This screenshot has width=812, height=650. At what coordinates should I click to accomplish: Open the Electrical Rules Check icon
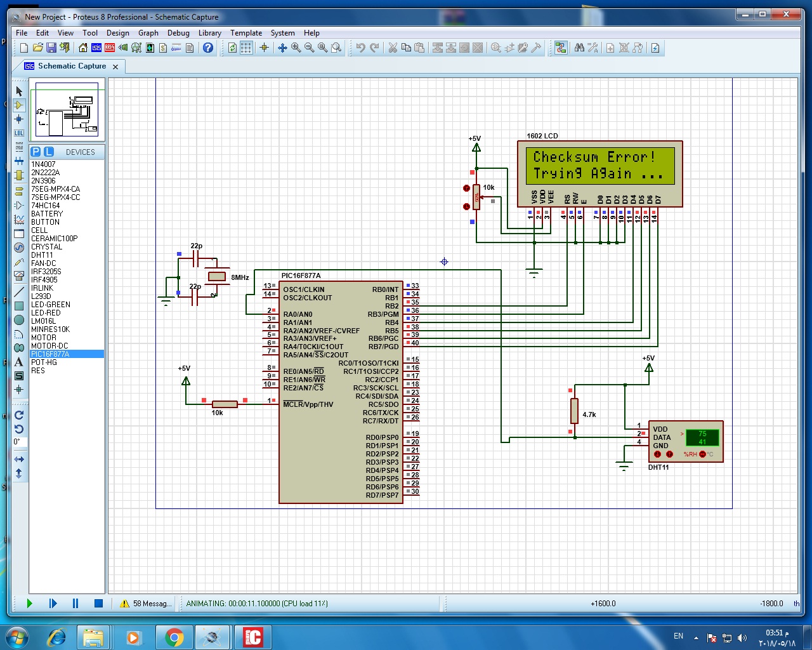pyautogui.click(x=655, y=48)
